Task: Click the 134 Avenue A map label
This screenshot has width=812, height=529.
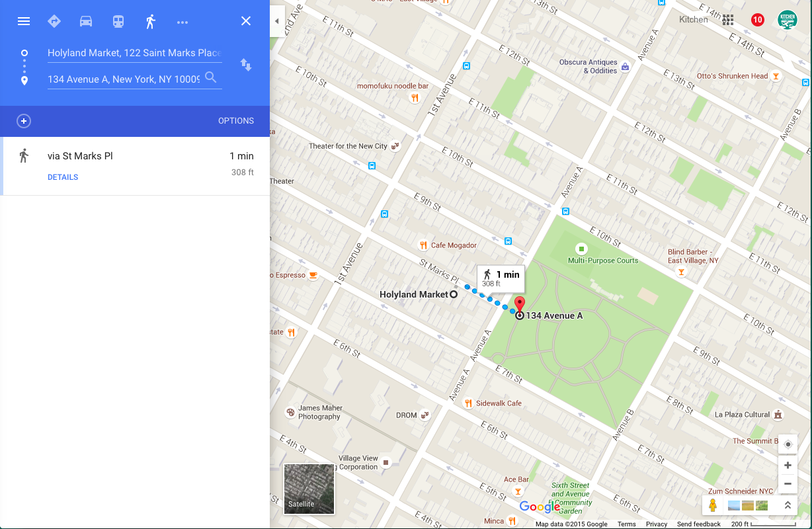Action: coord(554,316)
